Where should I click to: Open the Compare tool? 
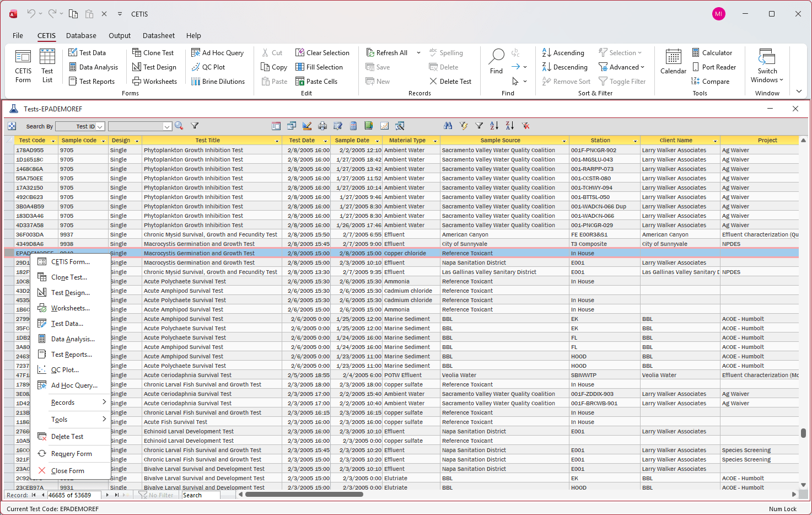tap(710, 82)
